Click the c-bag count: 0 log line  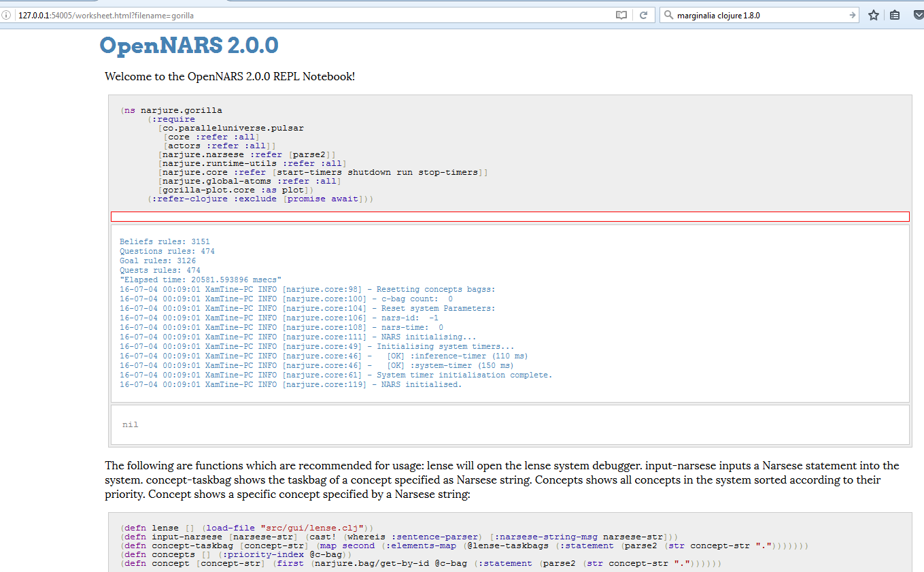[286, 299]
